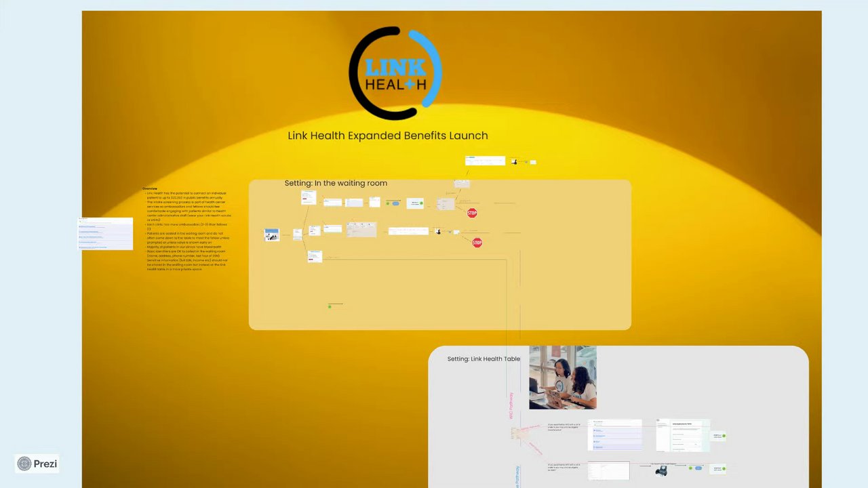Zoom to "Setting: Link Health Table" heading

pyautogui.click(x=484, y=359)
